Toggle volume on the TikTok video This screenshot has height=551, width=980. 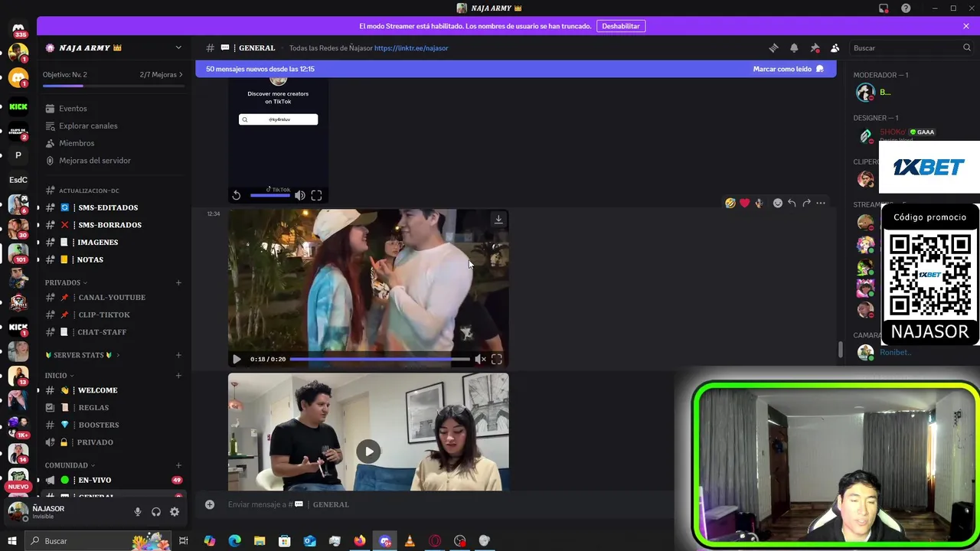300,195
